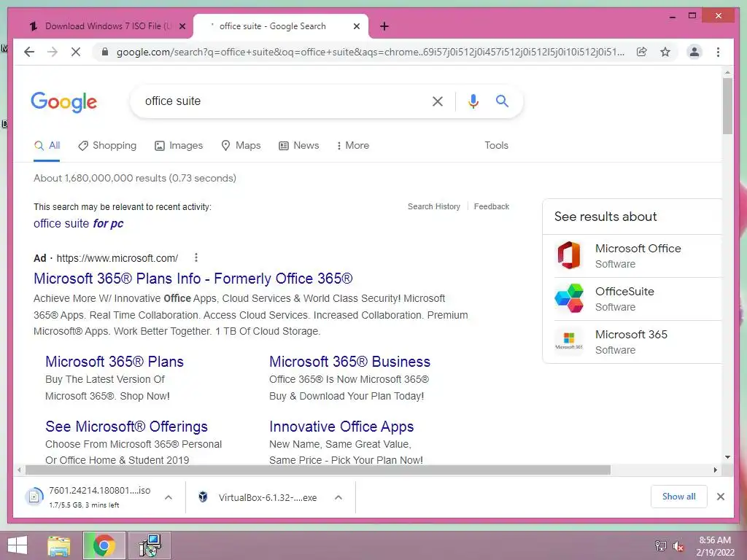Click Show all downloads

(679, 497)
